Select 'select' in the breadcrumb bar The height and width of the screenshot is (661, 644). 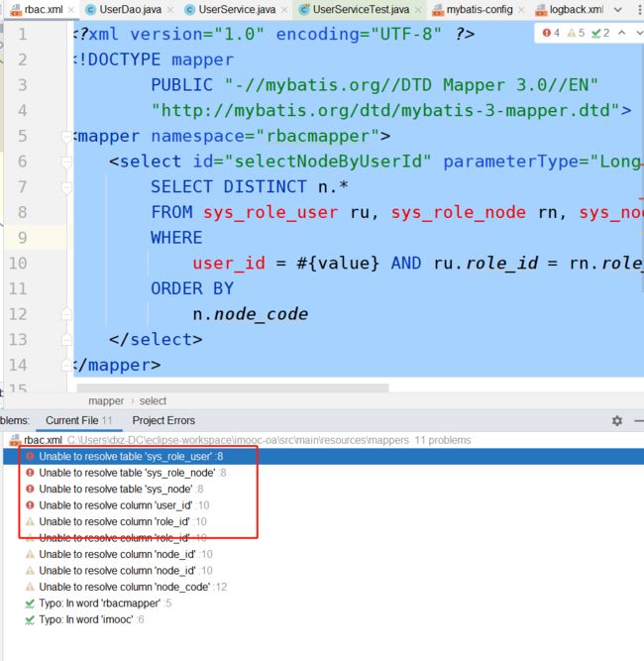pyautogui.click(x=153, y=401)
